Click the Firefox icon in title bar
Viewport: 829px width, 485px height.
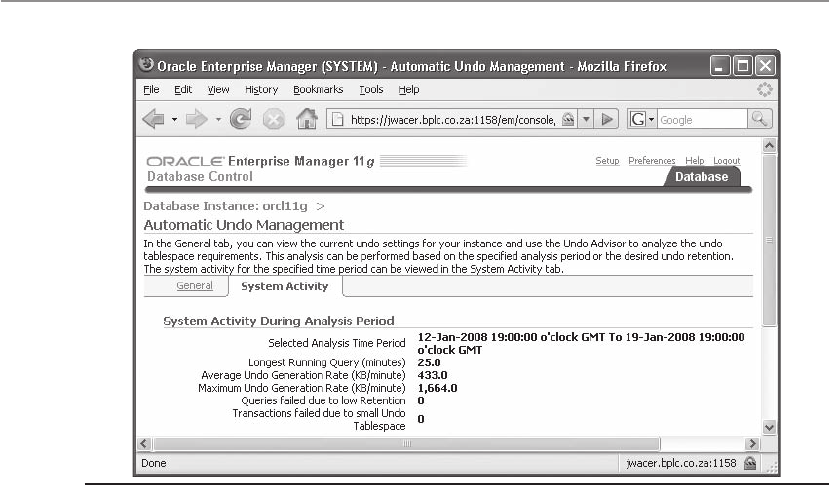[146, 65]
